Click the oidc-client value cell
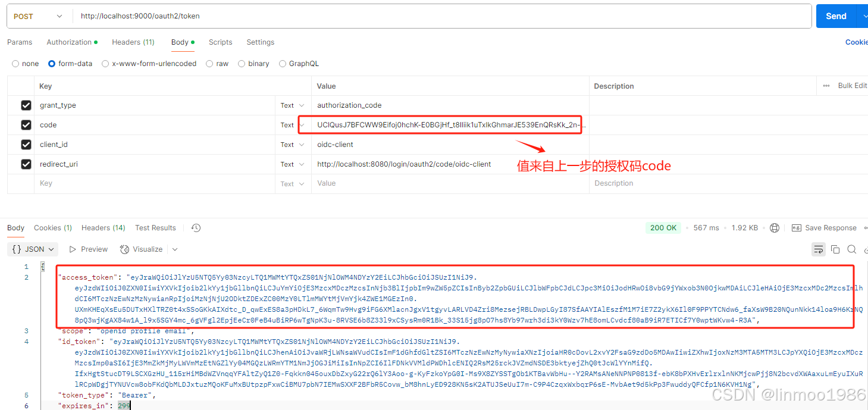 [x=450, y=145]
